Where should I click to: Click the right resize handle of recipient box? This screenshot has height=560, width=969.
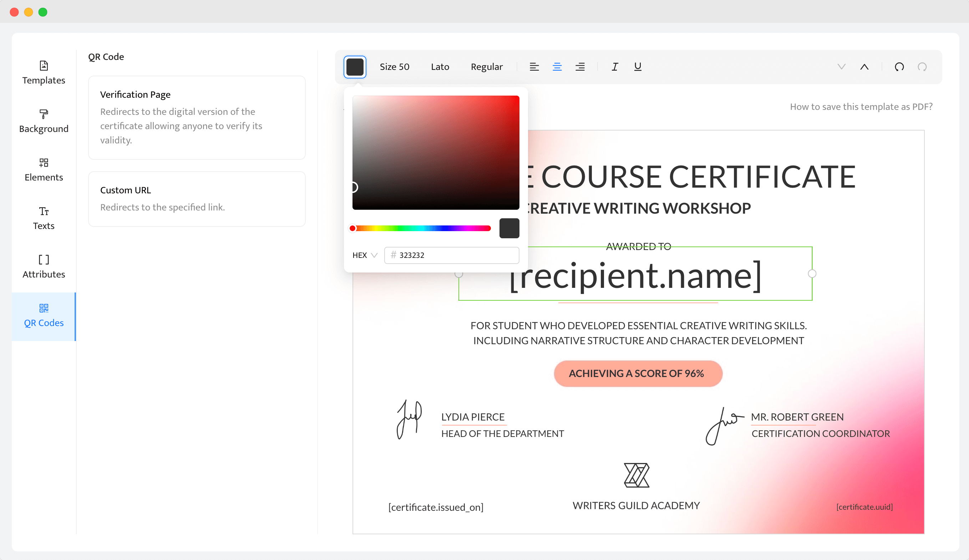pos(812,274)
